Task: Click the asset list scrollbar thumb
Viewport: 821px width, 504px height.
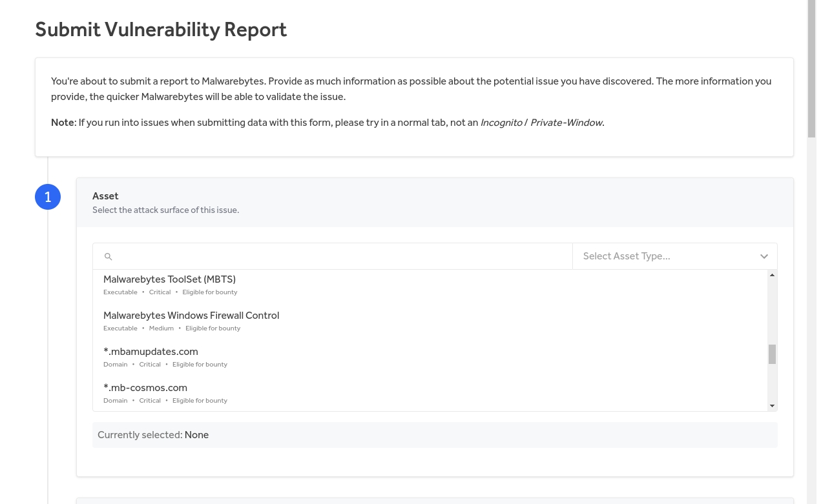Action: click(x=772, y=354)
